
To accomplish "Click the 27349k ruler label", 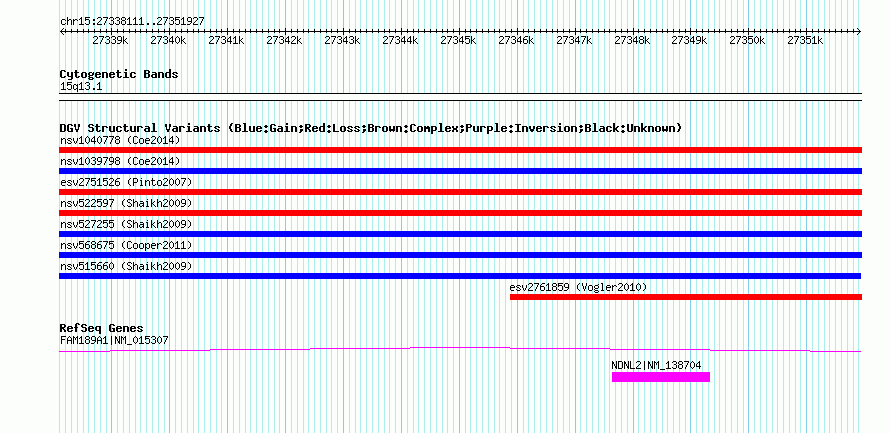I will [689, 40].
